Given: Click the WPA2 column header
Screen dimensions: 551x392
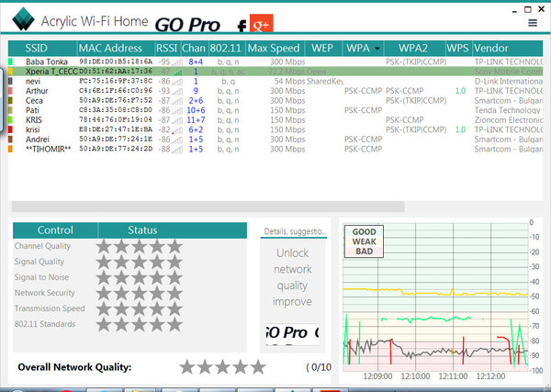Looking at the screenshot, I should click(415, 48).
